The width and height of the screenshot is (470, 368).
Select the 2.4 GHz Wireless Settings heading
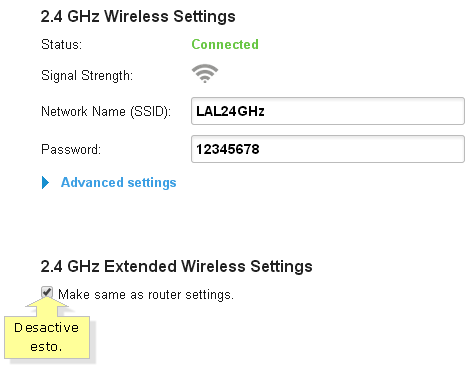coord(138,16)
